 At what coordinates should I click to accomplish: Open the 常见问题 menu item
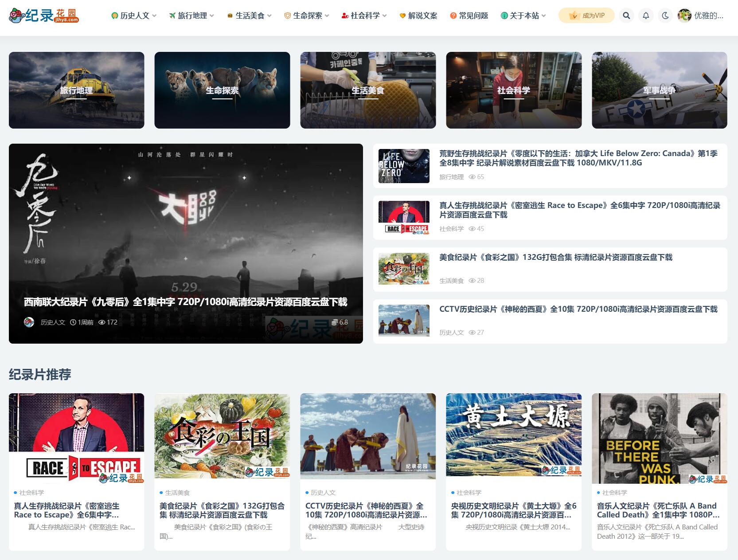tap(469, 16)
